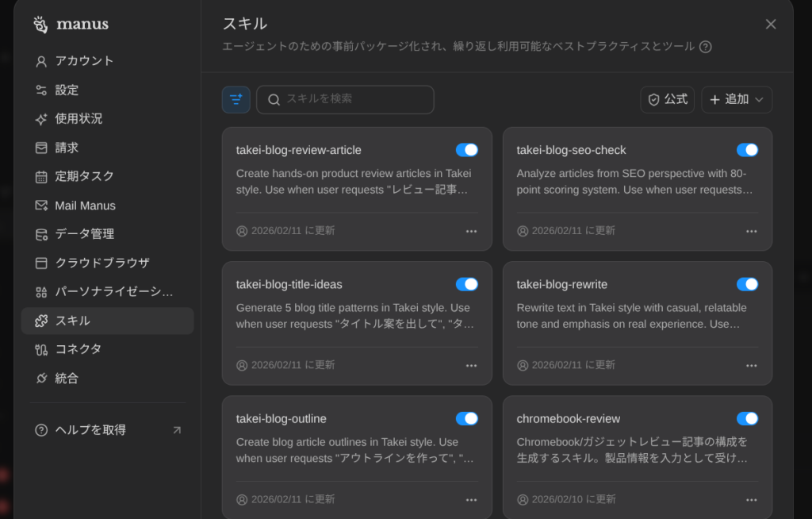The width and height of the screenshot is (812, 519).
Task: Open the 定期タスク sidebar item
Action: tap(84, 176)
